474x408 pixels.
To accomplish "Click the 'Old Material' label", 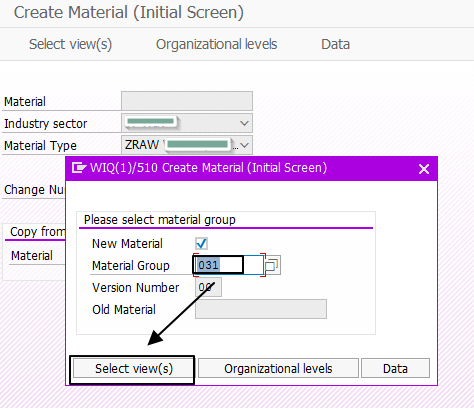I will click(x=124, y=310).
